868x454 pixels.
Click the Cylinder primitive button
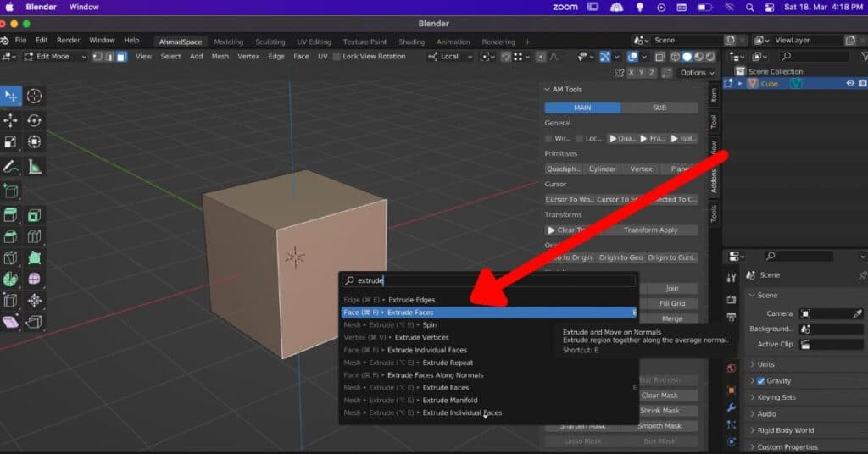(603, 169)
